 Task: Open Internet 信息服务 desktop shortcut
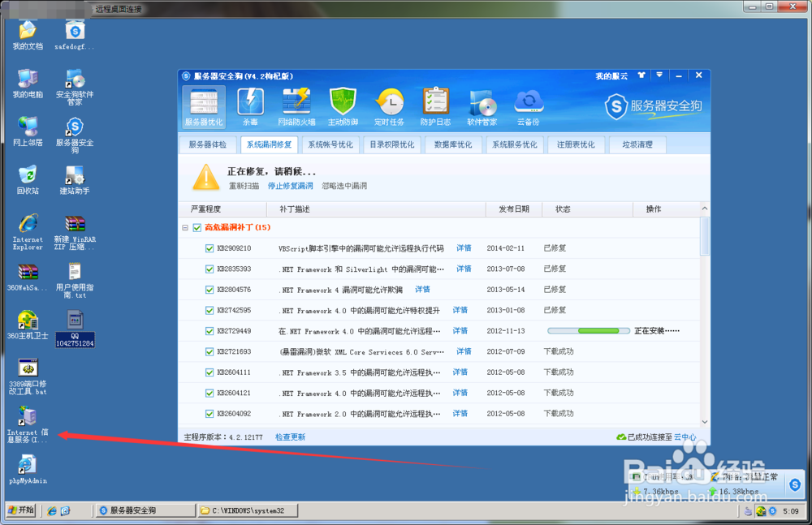click(x=28, y=424)
